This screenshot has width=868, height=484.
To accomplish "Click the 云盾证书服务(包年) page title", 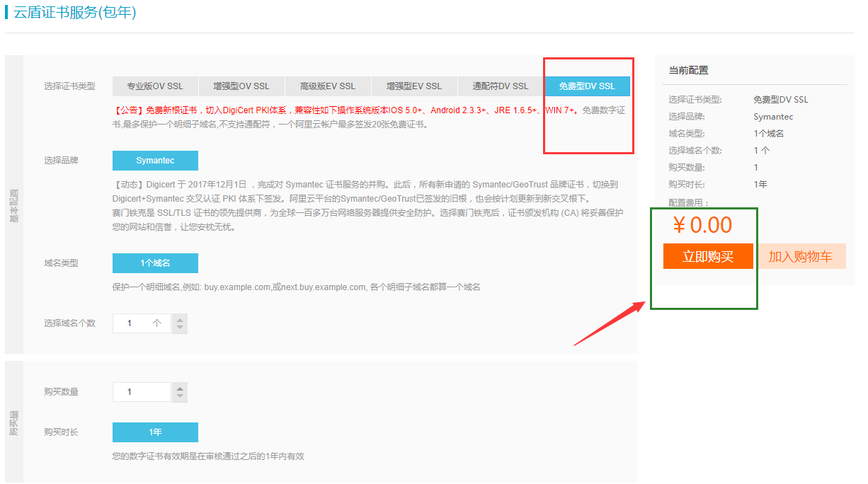I will [x=75, y=13].
